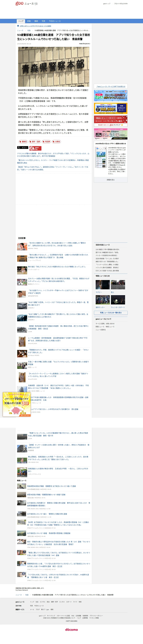This screenshot has width=143, height=644.
Task: Switch to the 写真 tab
Action: pyautogui.click(x=43, y=21)
